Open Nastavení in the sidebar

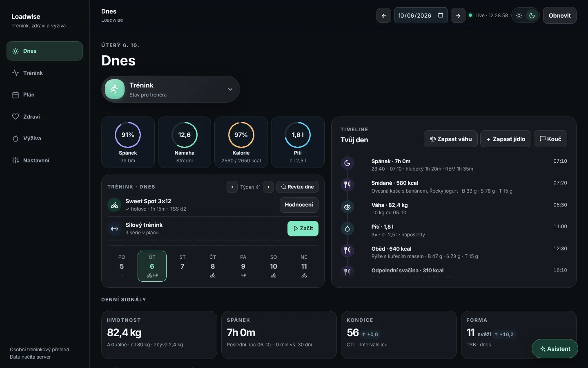(45, 160)
